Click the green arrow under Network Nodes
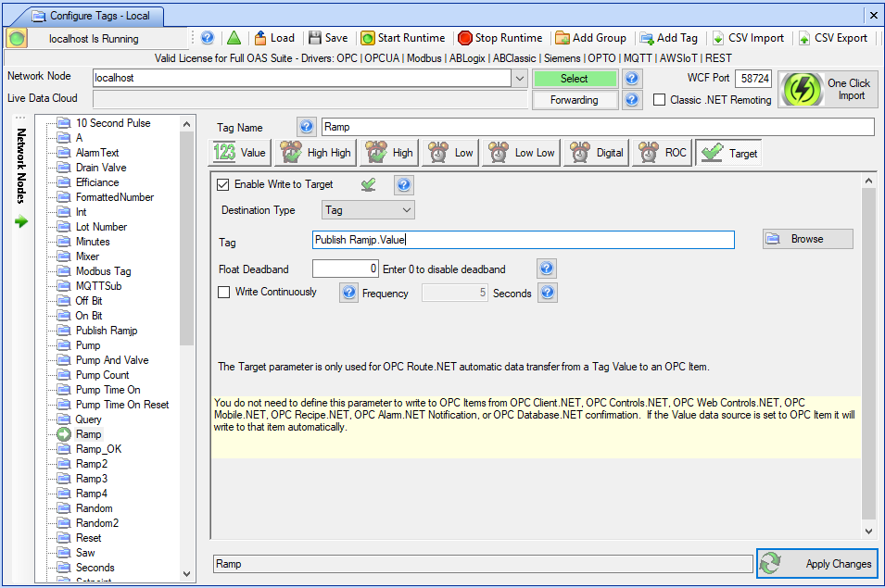 tap(21, 221)
